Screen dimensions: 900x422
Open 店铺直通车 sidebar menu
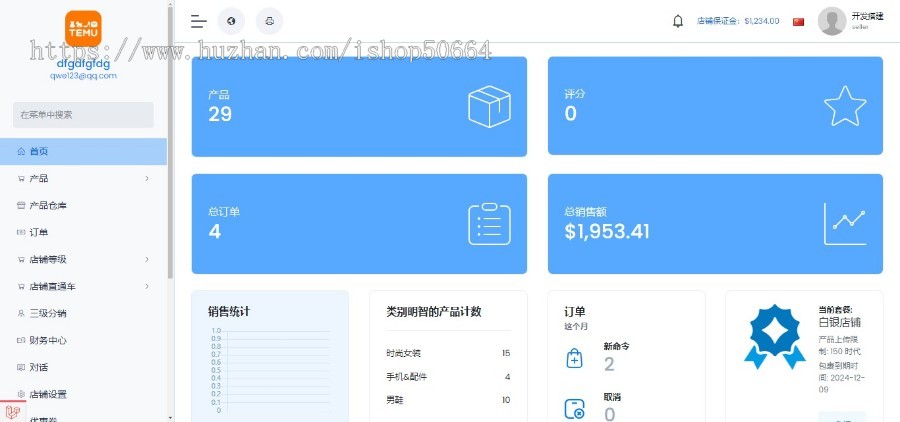tap(83, 287)
